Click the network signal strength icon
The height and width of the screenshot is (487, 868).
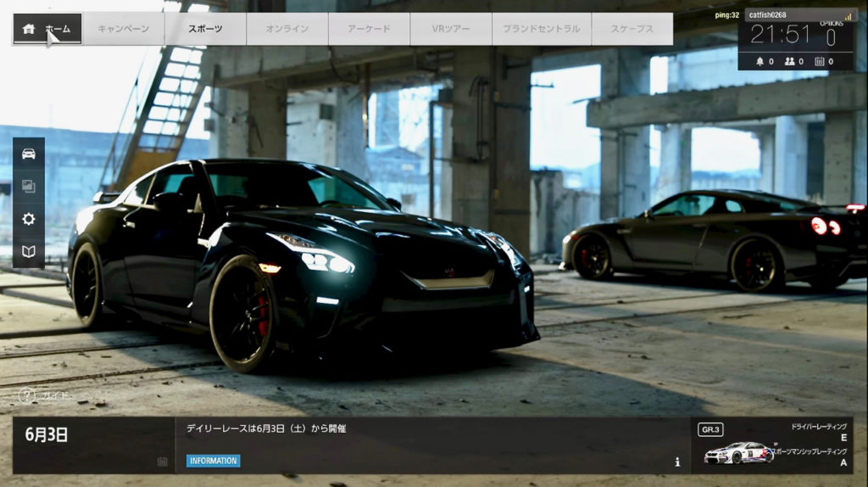(x=848, y=15)
